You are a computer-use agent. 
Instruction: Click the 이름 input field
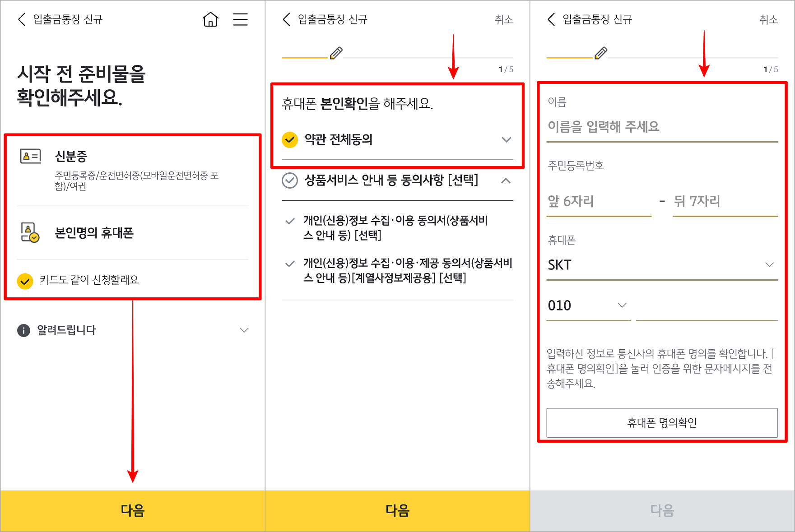pyautogui.click(x=632, y=127)
